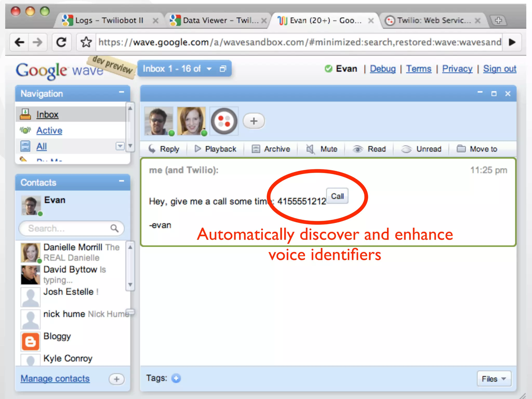Switch to Data Viewer – Twil... tab

(x=218, y=20)
